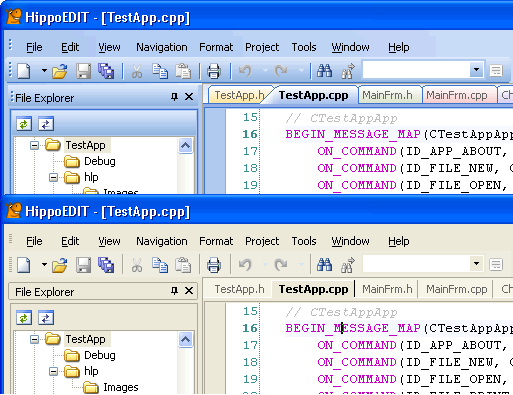513x395 pixels.
Task: Click search text field in bottom window
Action: pos(416,264)
